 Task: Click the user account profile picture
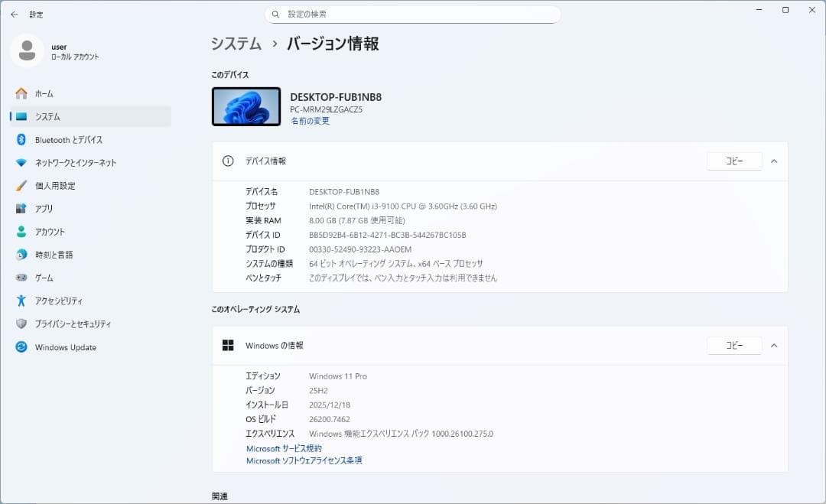[28, 52]
